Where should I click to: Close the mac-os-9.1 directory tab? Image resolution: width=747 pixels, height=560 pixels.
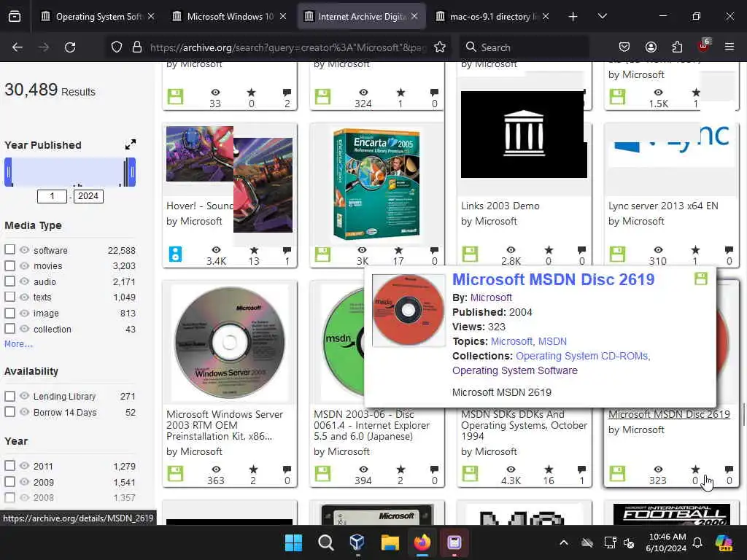coord(546,16)
